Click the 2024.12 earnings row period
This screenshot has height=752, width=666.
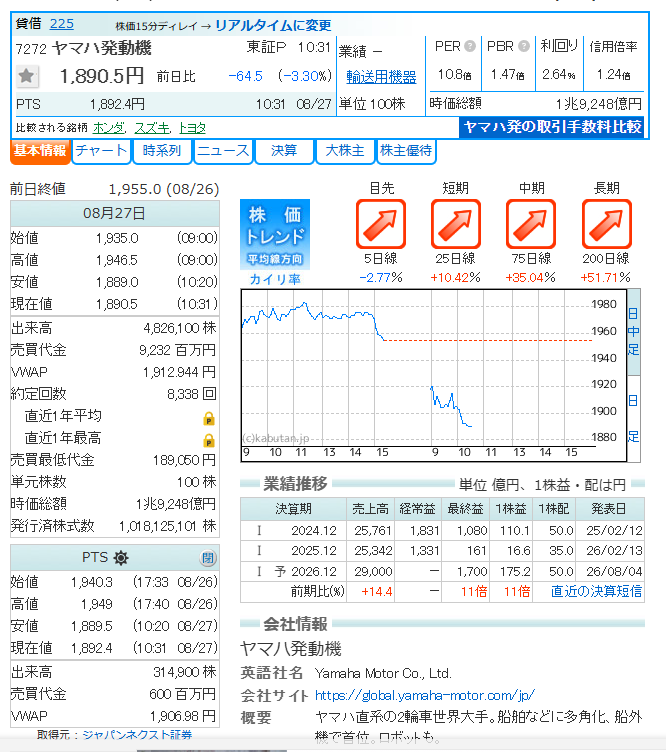click(x=314, y=530)
